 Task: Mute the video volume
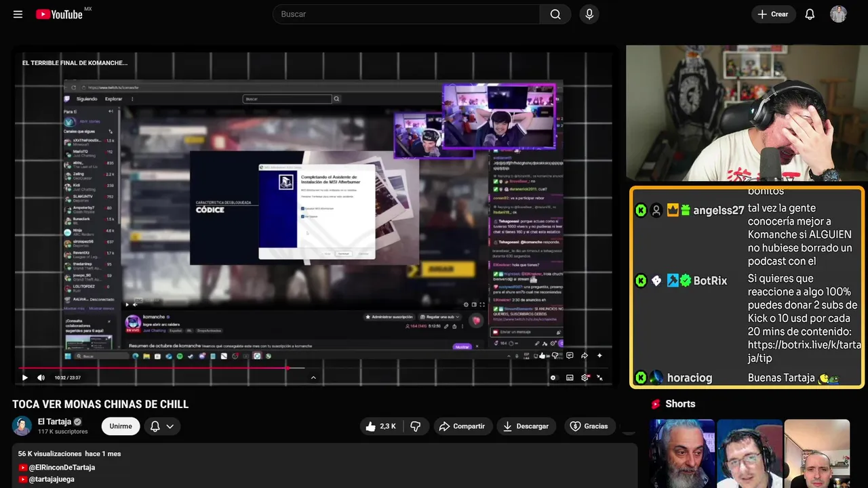pos(41,378)
